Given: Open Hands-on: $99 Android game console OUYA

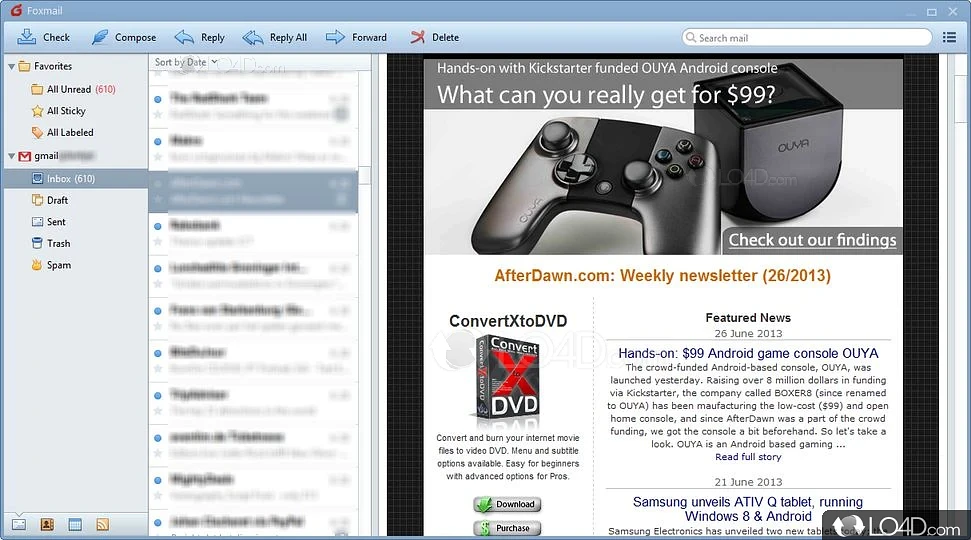Looking at the screenshot, I should pos(748,353).
